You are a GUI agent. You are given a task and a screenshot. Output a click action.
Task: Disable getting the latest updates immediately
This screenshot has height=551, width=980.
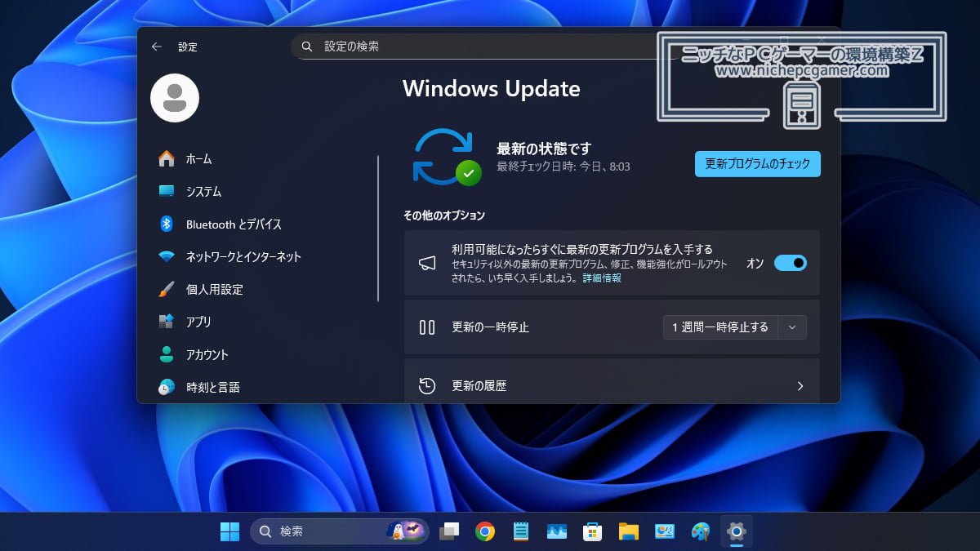tap(790, 263)
